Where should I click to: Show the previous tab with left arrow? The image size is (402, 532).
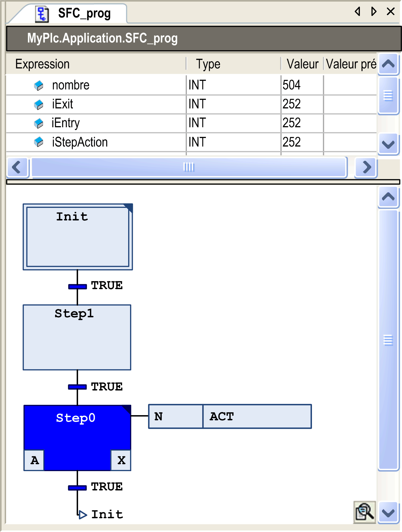click(x=357, y=12)
